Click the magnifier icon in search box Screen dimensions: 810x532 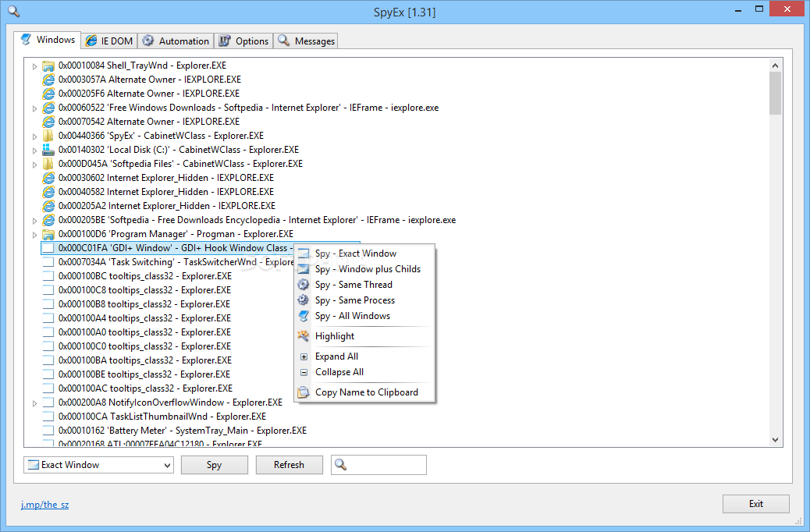pyautogui.click(x=340, y=464)
